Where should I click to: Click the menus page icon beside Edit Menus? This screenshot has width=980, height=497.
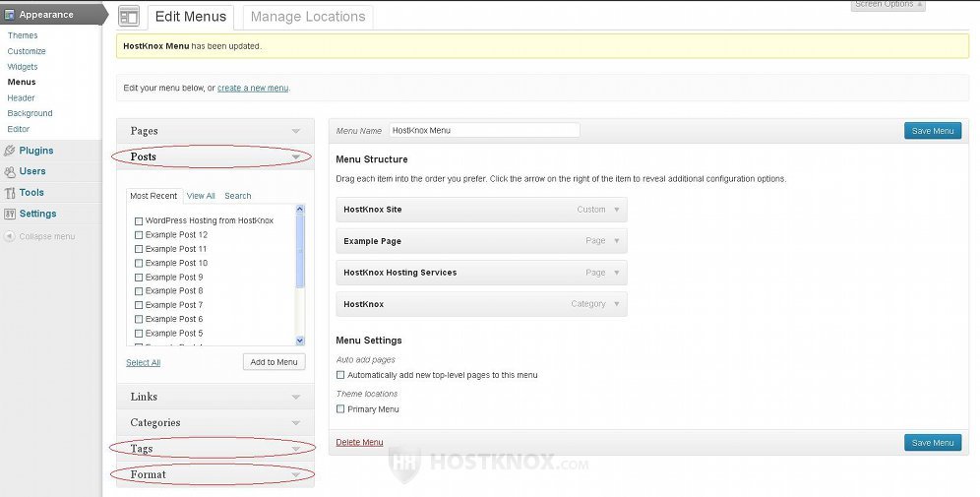pyautogui.click(x=129, y=17)
